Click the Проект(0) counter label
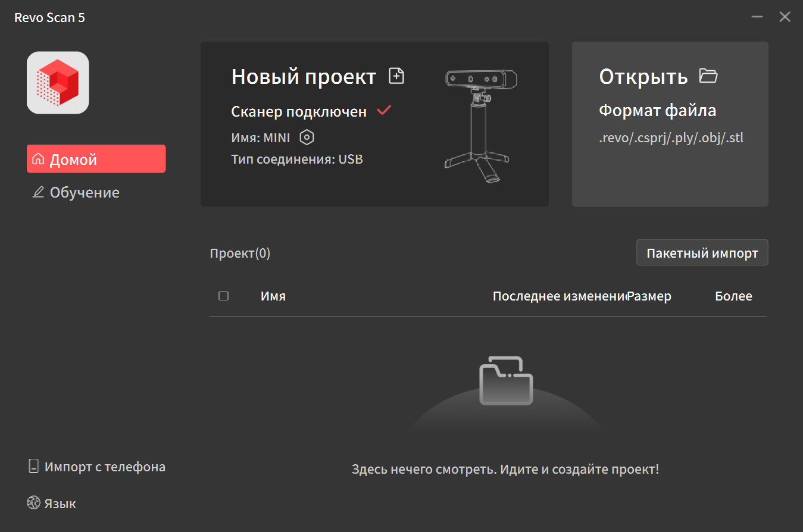 tap(240, 253)
